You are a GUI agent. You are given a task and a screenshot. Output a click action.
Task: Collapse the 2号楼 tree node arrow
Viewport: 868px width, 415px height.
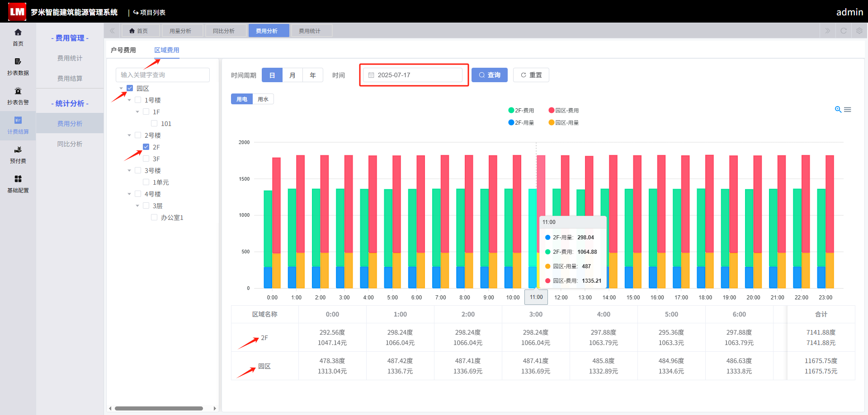(129, 135)
